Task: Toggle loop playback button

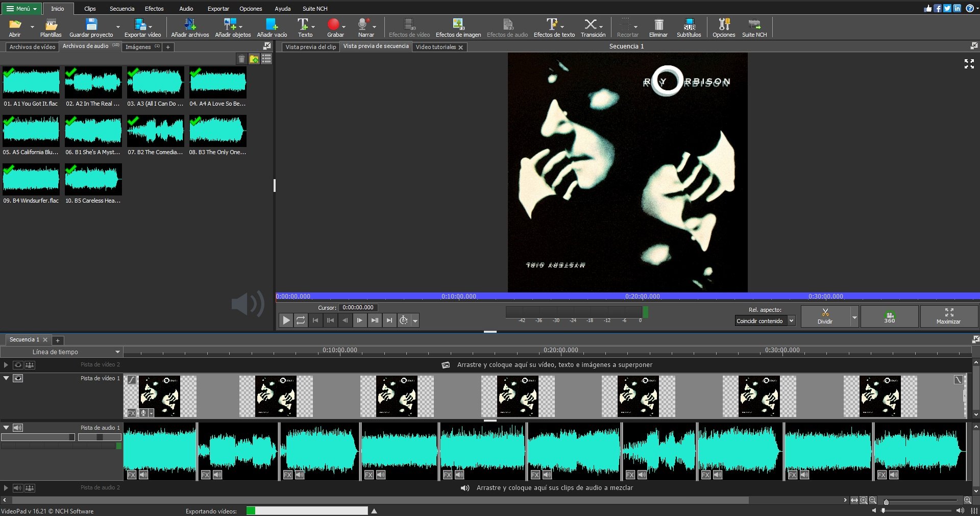Action: 301,320
